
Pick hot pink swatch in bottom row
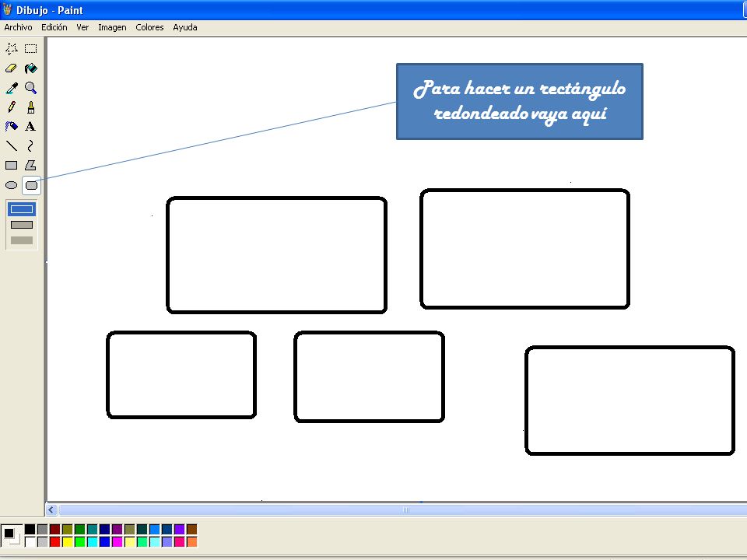pyautogui.click(x=180, y=542)
